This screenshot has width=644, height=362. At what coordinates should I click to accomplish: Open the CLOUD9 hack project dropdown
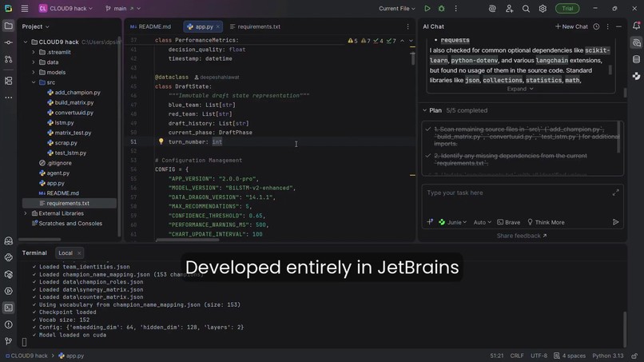66,8
